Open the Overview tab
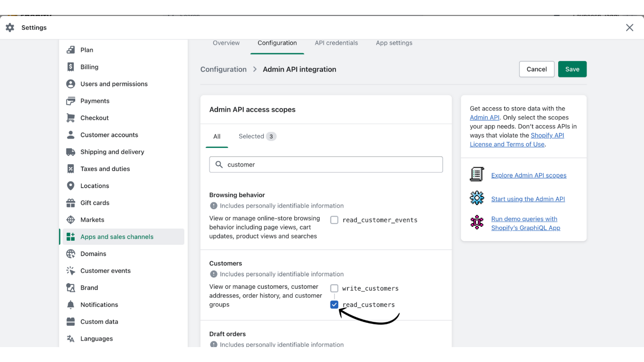 (x=226, y=43)
